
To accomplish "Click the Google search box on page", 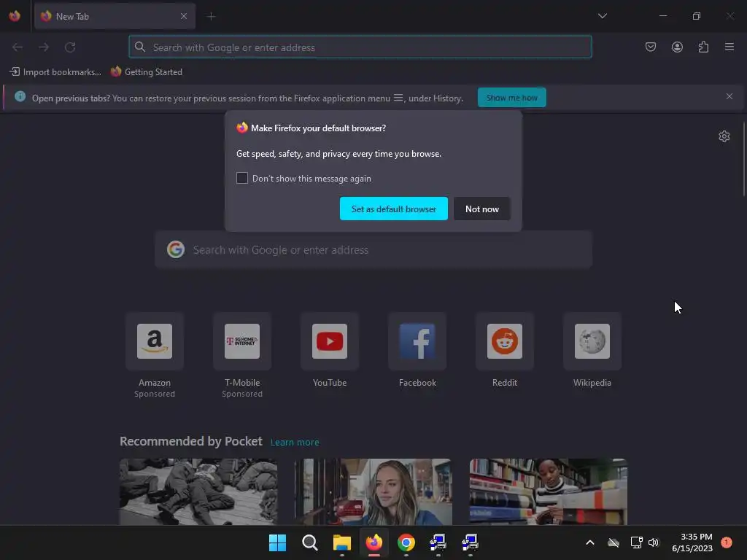I will (373, 250).
